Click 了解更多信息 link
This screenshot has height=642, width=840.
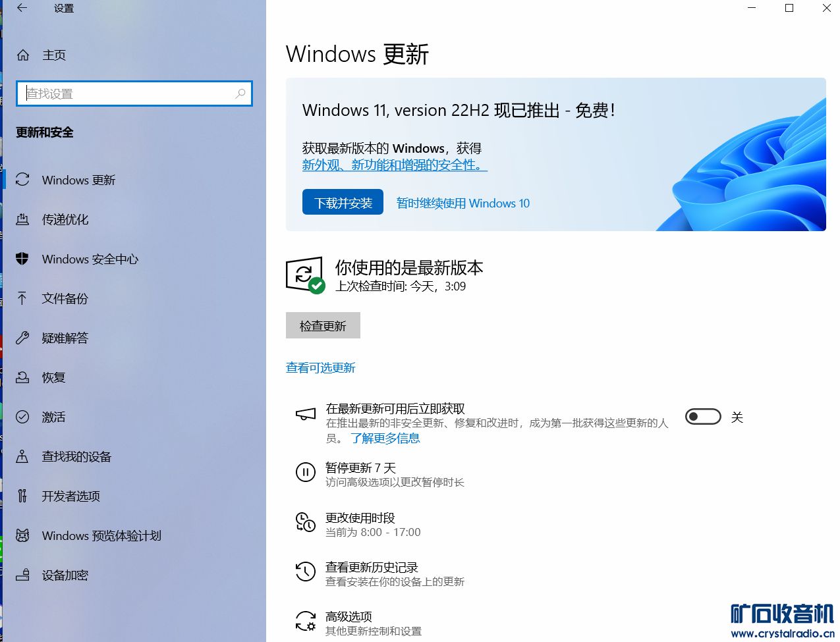pos(385,438)
